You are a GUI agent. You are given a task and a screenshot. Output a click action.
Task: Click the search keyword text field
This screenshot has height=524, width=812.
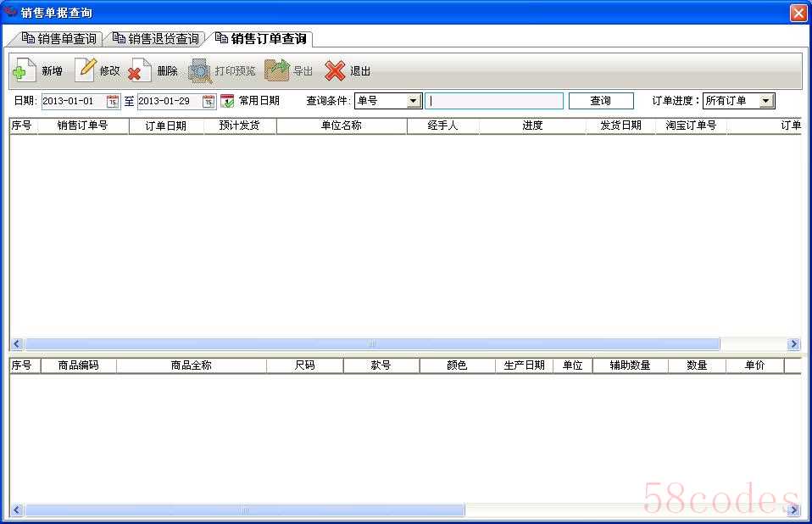click(x=494, y=101)
